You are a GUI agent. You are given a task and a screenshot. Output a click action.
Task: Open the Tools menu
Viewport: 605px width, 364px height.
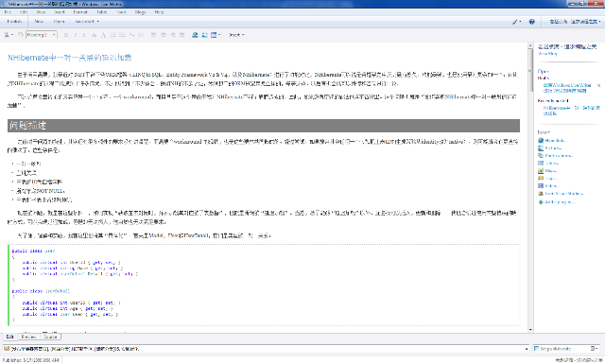(x=121, y=12)
